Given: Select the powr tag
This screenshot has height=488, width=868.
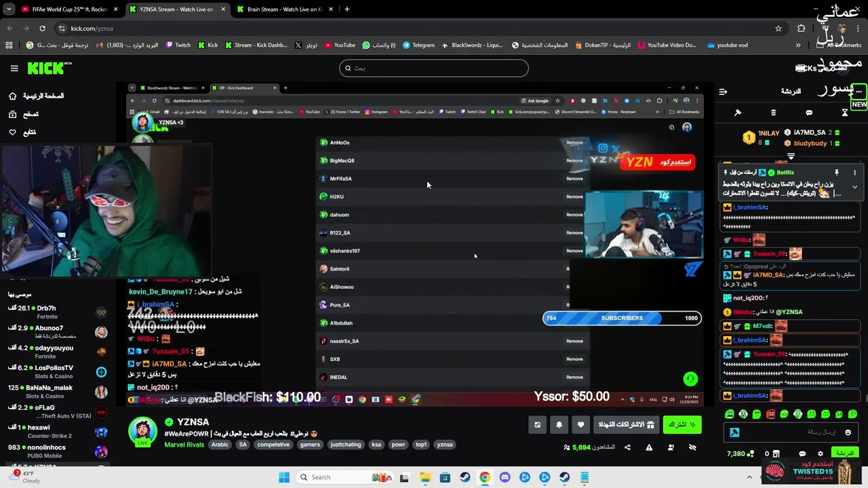Looking at the screenshot, I should (398, 445).
